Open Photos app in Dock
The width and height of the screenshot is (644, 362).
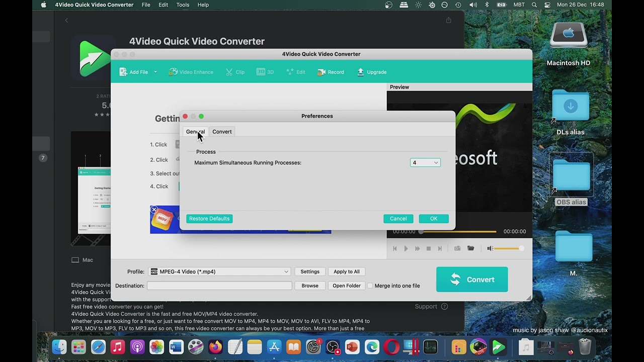coord(157,347)
